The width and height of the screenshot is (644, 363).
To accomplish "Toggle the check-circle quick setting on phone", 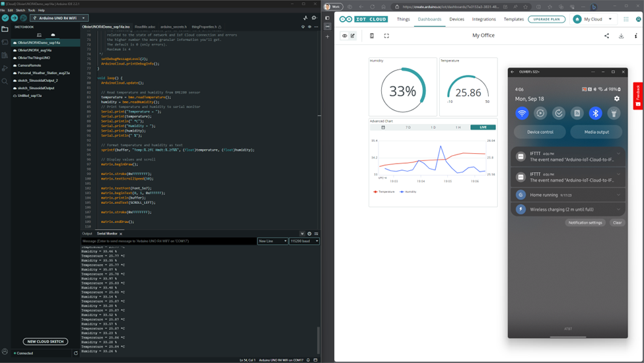I will [x=559, y=114].
